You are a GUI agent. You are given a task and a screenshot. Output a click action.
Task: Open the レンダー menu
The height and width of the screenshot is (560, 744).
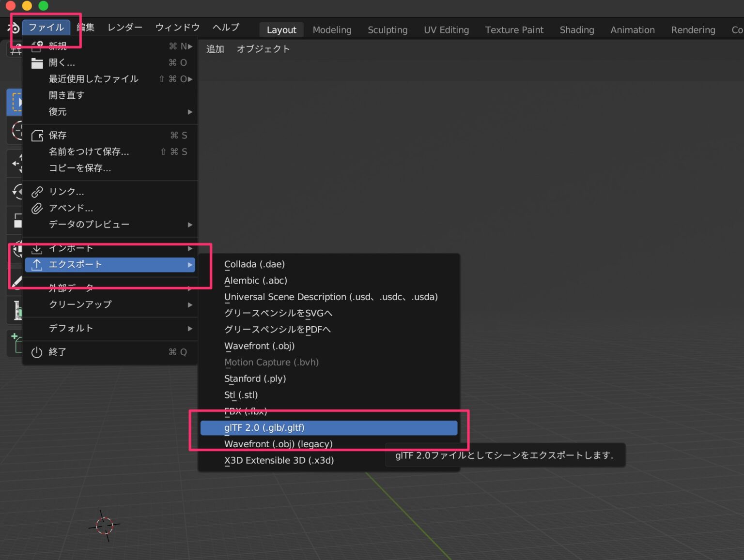click(124, 28)
